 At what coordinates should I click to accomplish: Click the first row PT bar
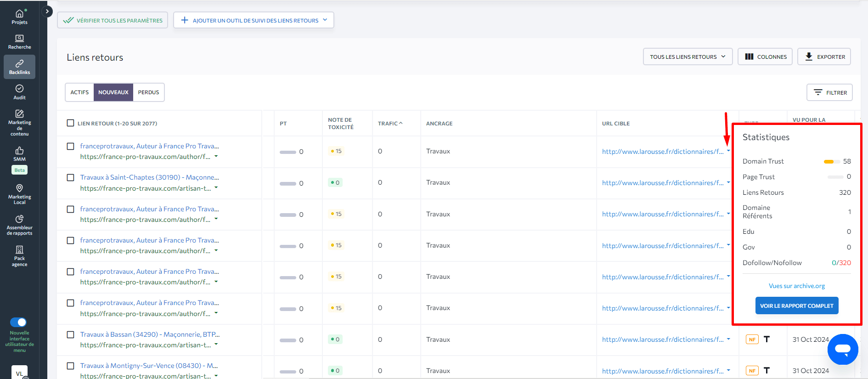point(288,152)
